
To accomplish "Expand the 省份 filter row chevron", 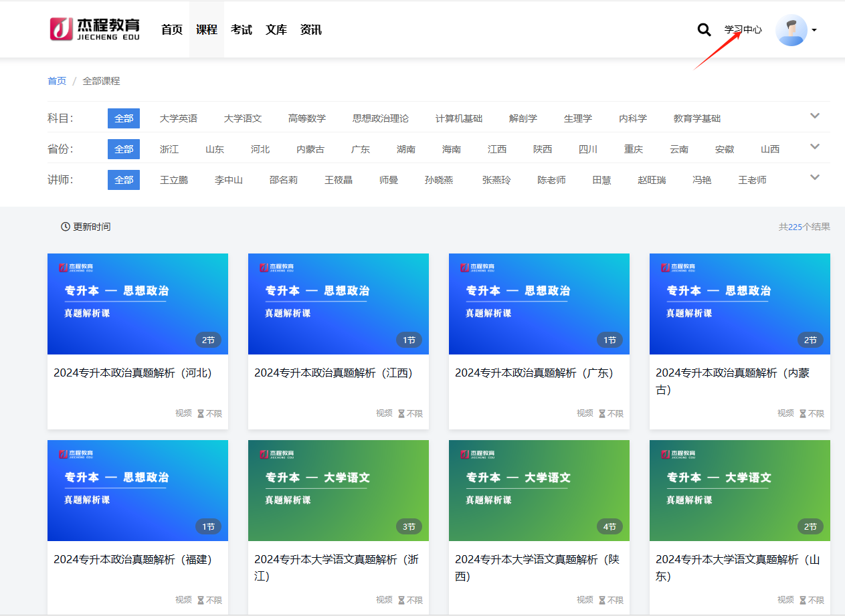I will (814, 147).
